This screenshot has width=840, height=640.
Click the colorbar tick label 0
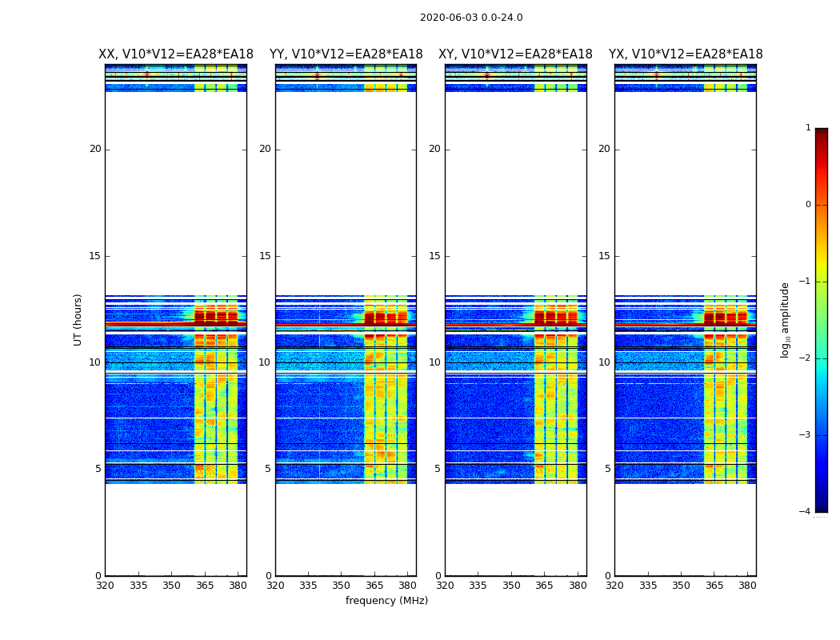(808, 205)
